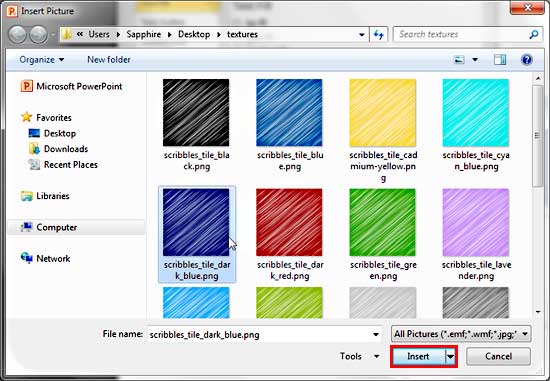550x381 pixels.
Task: Click the folder icon in address bar
Action: point(67,34)
